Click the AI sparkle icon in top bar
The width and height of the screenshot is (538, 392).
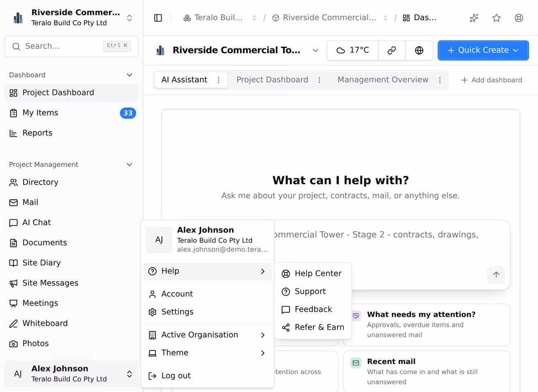point(474,18)
